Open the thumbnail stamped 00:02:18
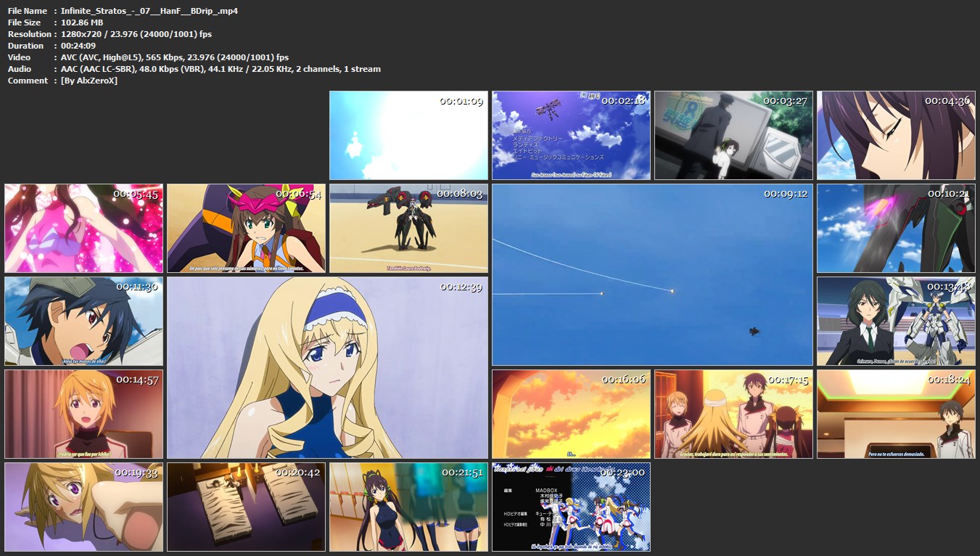The height and width of the screenshot is (556, 980). tap(571, 135)
